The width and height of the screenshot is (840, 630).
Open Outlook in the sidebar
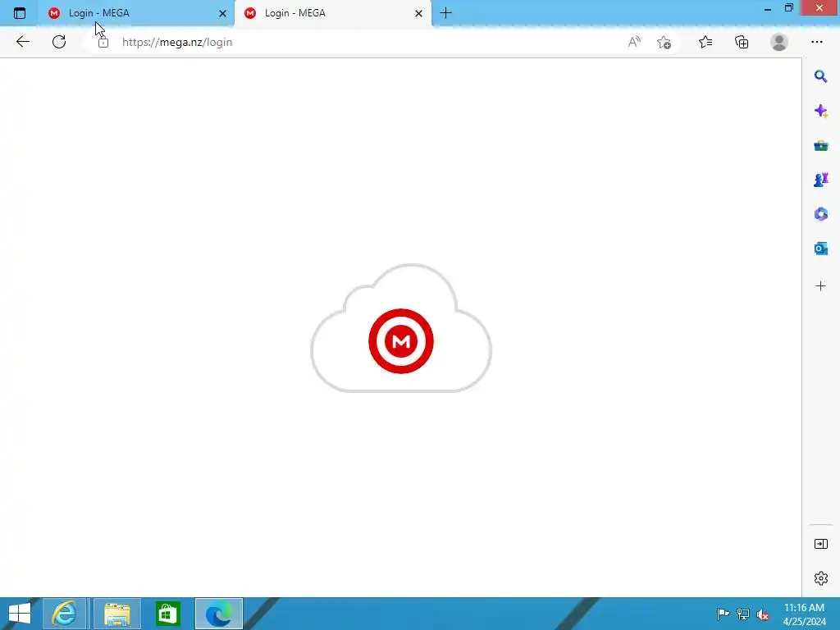[x=820, y=249]
